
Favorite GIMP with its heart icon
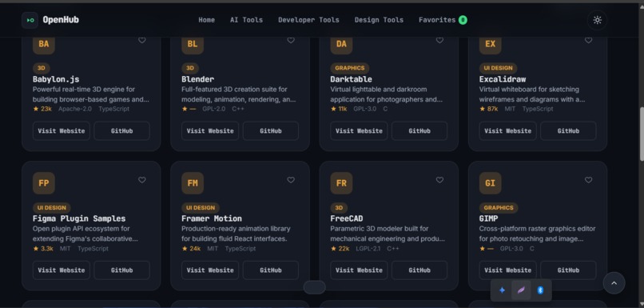coord(589,180)
